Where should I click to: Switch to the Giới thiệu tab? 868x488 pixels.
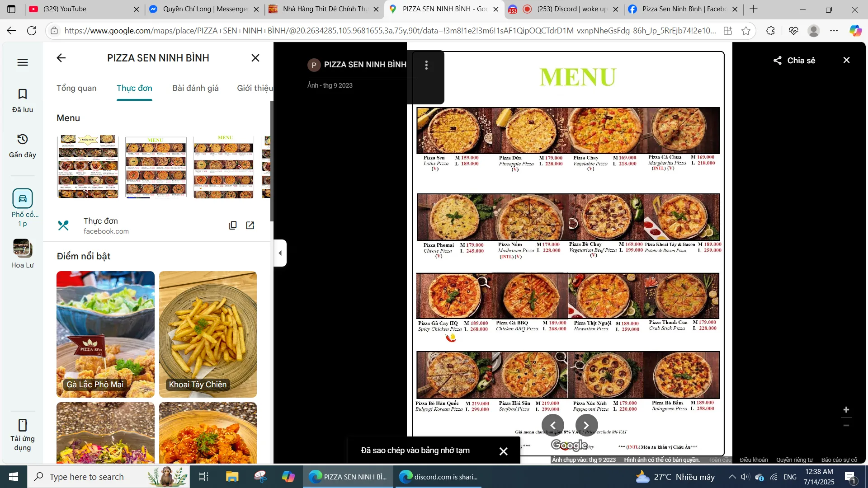255,88
